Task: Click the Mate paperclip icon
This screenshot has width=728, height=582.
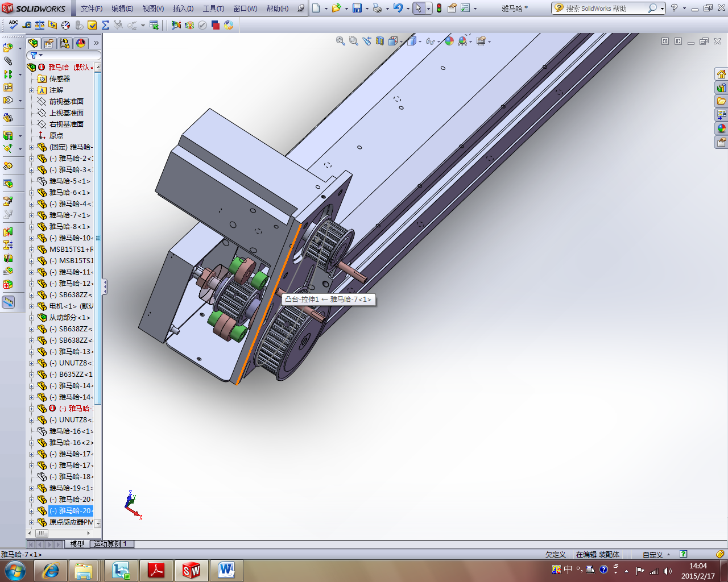Action: coord(8,61)
